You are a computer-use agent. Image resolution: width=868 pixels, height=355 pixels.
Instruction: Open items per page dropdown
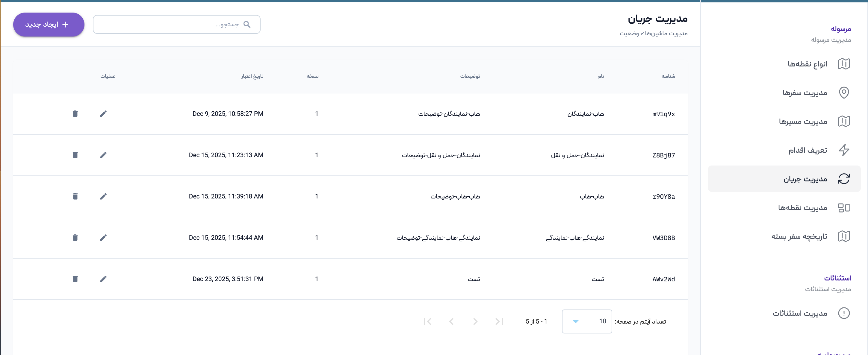point(587,321)
